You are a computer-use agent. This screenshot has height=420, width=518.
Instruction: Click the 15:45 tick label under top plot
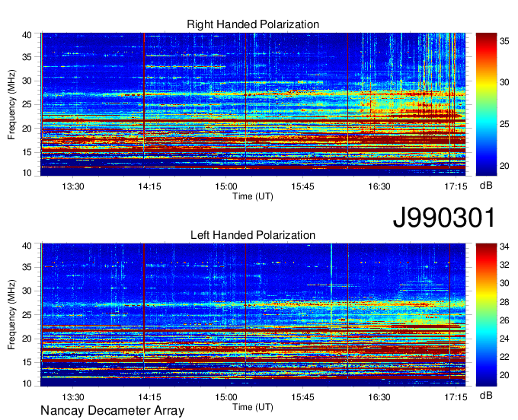point(302,186)
